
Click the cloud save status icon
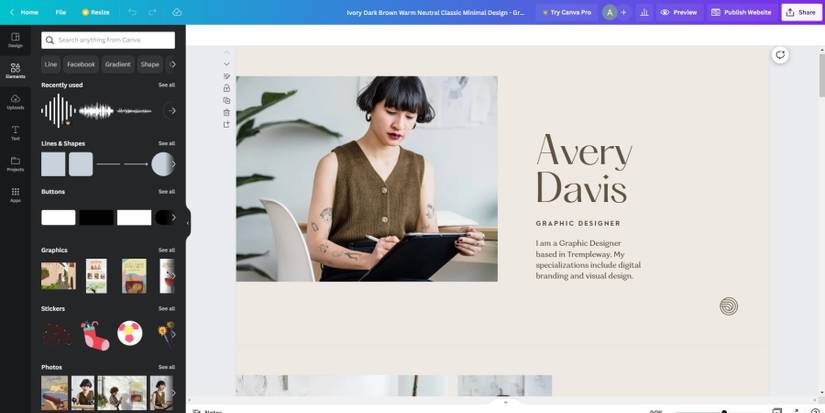[x=177, y=12]
